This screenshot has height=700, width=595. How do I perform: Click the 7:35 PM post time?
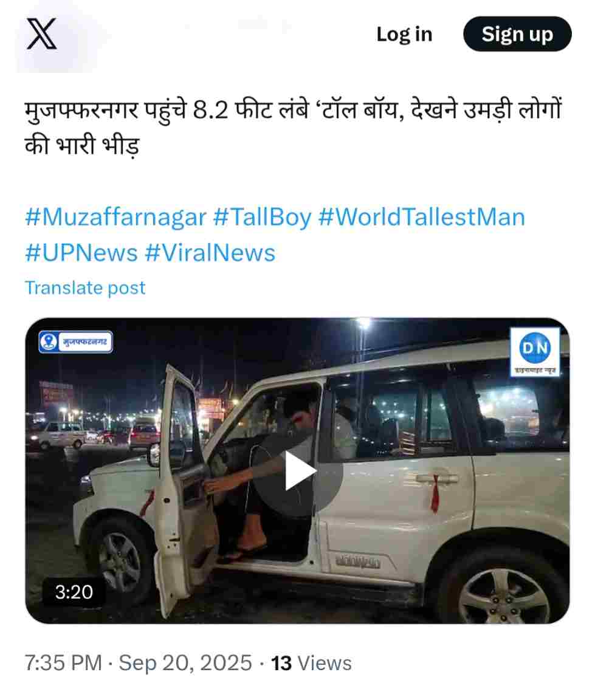pyautogui.click(x=63, y=663)
